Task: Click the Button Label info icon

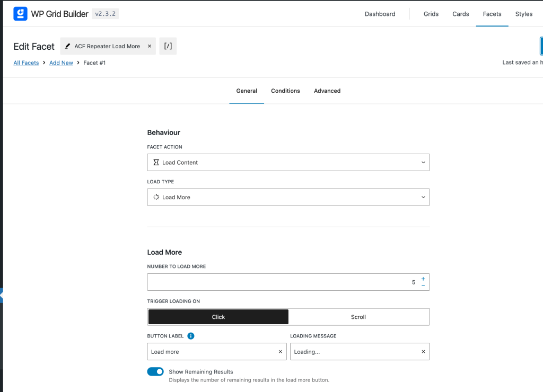Action: coord(191,336)
